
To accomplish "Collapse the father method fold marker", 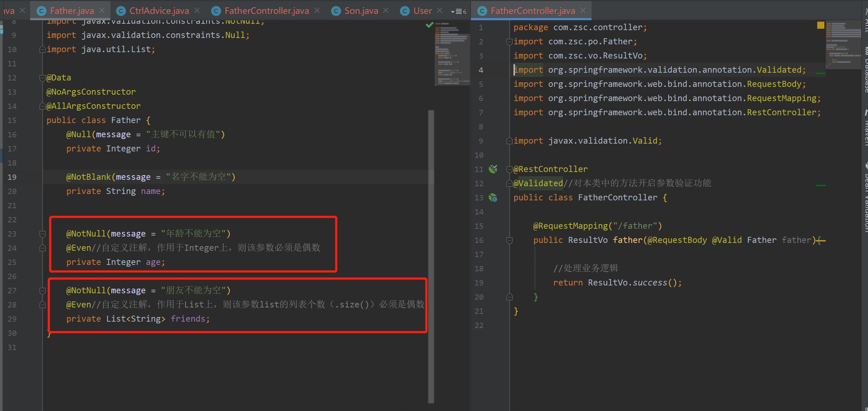I will coord(509,240).
